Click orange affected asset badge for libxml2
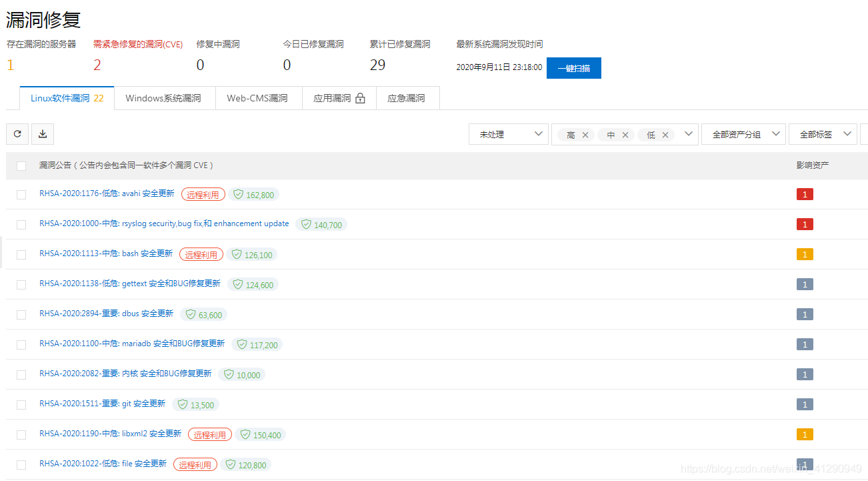Screen dimensions: 868x481 pos(805,435)
